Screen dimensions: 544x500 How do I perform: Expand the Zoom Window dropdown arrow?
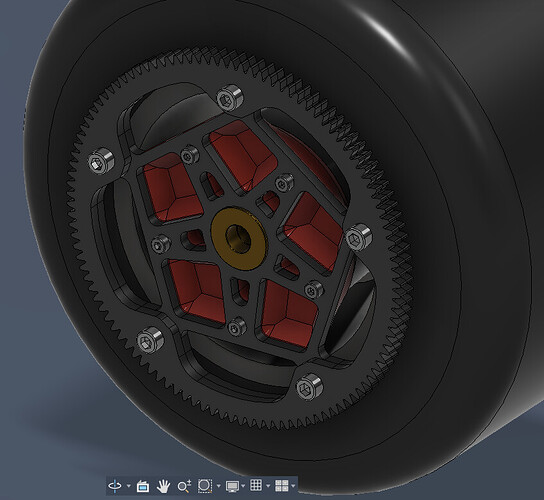point(218,486)
